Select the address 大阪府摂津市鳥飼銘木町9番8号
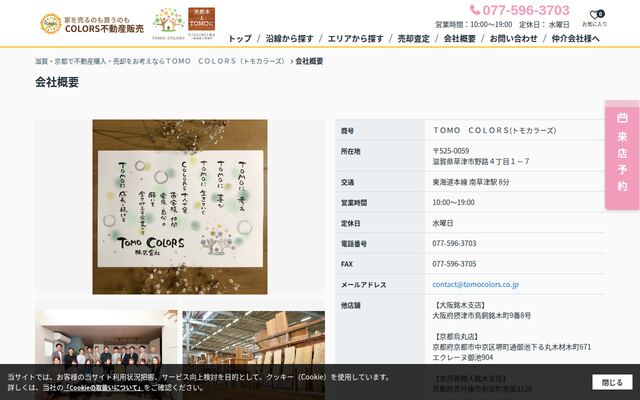The image size is (640, 400). pos(482,316)
